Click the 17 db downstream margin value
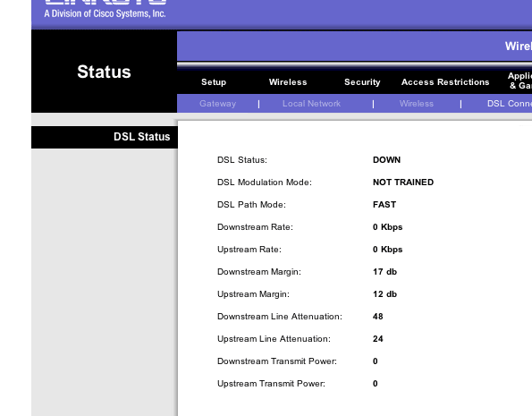The height and width of the screenshot is (416, 532). pyautogui.click(x=384, y=272)
